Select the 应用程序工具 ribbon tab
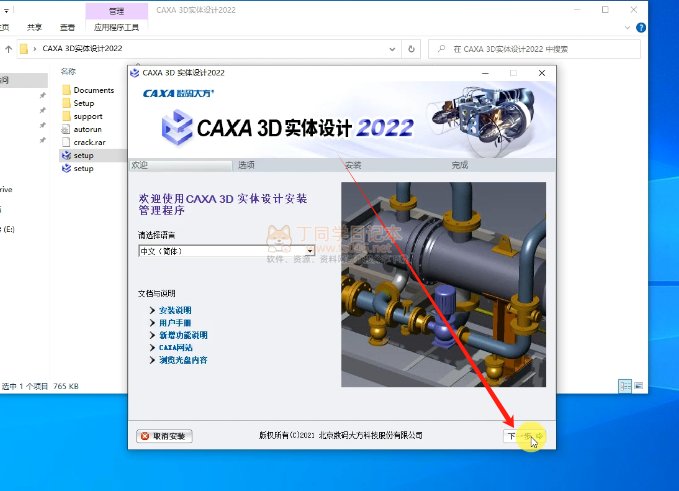The height and width of the screenshot is (491, 679). (114, 28)
